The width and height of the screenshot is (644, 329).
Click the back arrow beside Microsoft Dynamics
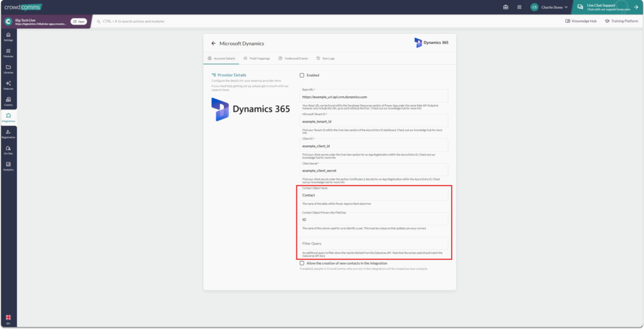[x=213, y=43]
